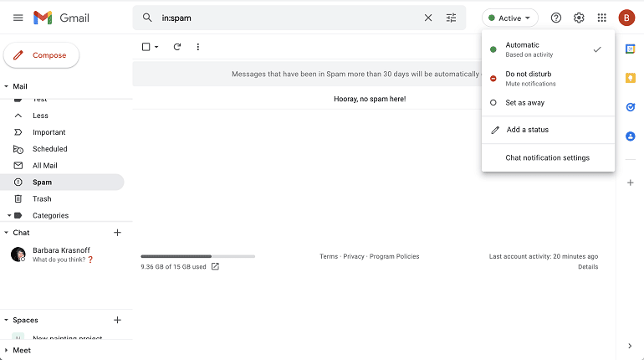Viewport: 644px width, 360px height.
Task: Open the Google Keep side panel
Action: pyautogui.click(x=630, y=78)
